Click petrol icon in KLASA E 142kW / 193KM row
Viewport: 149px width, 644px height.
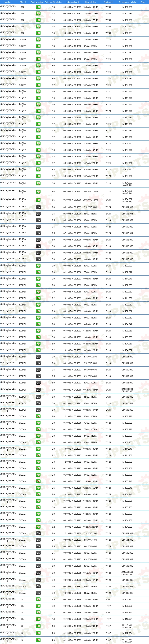pyautogui.click(x=38, y=144)
